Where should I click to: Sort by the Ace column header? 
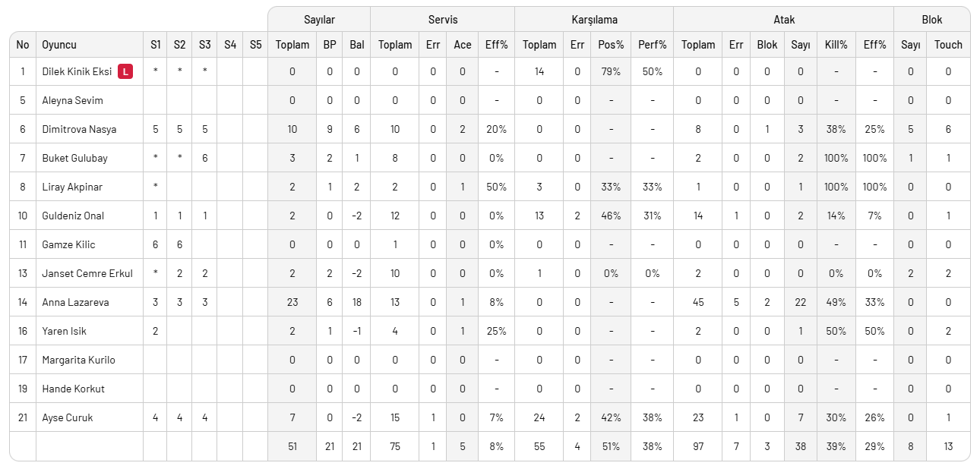pyautogui.click(x=463, y=45)
